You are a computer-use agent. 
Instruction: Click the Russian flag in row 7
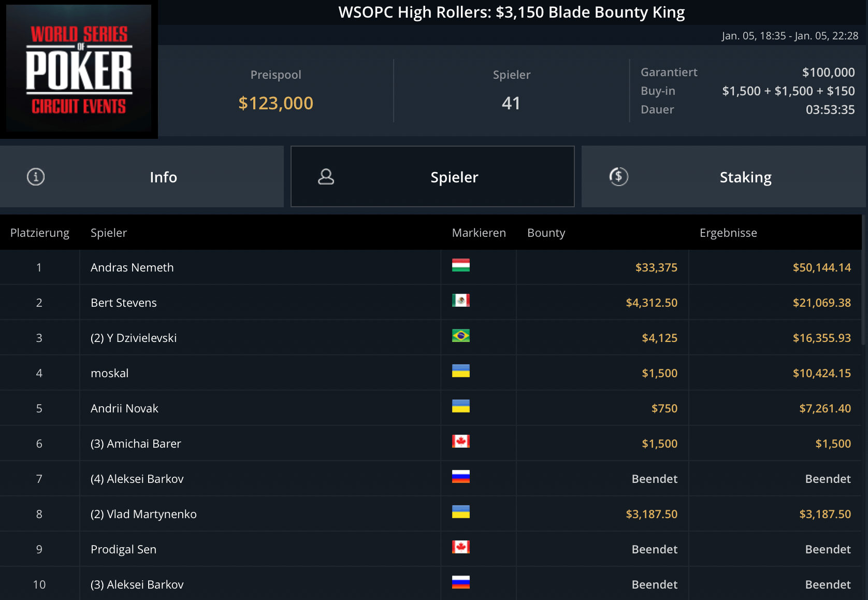click(460, 477)
